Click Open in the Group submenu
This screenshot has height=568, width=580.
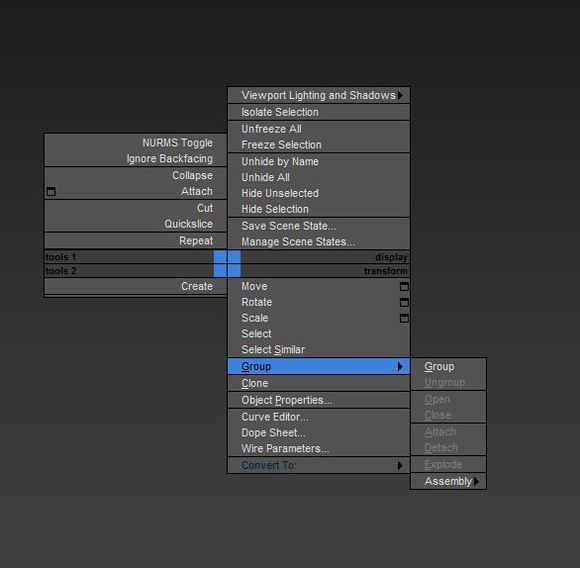(x=449, y=399)
